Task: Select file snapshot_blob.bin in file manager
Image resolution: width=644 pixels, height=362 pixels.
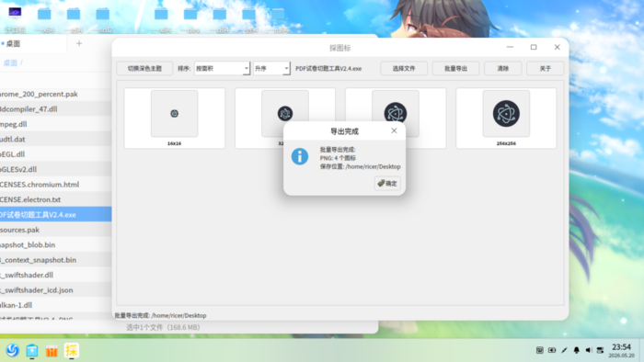Action: (x=55, y=244)
